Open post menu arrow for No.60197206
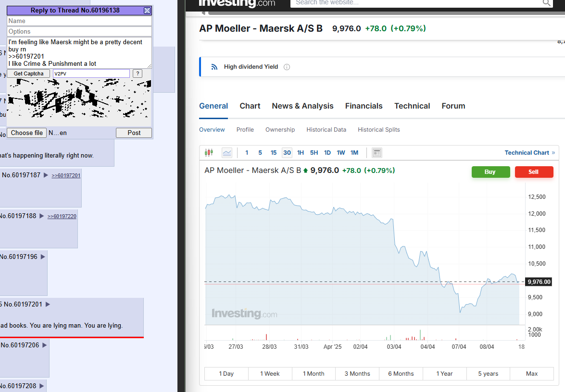This screenshot has width=565, height=392. point(45,345)
